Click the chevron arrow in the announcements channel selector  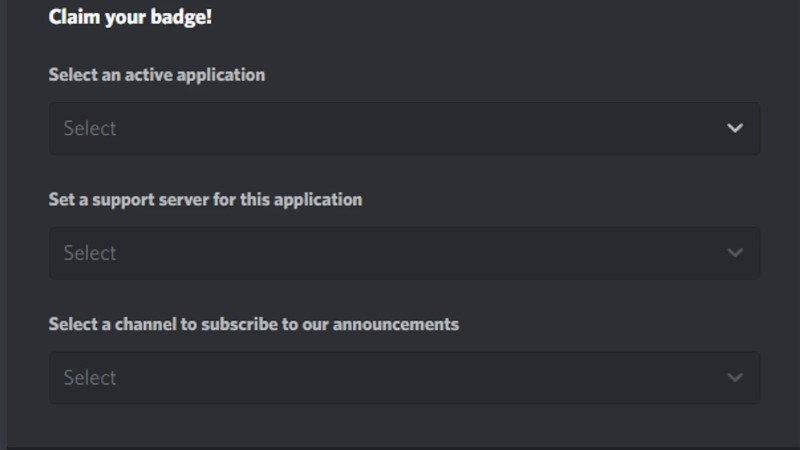point(735,378)
